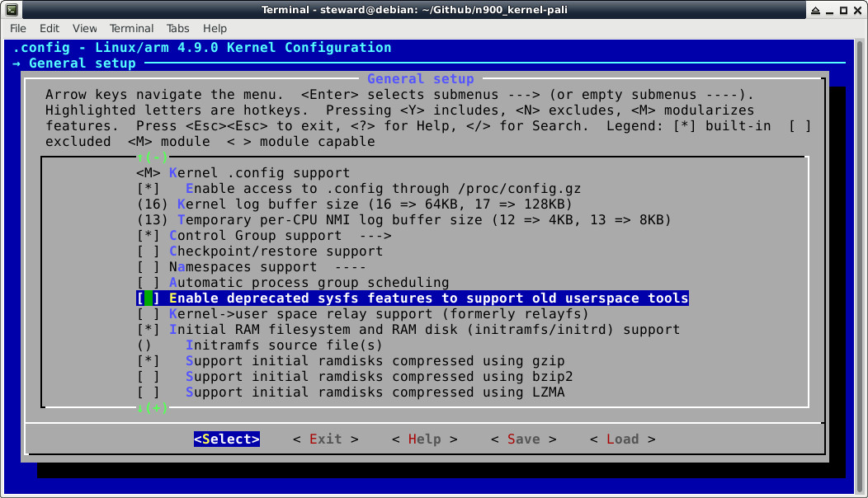This screenshot has height=498, width=868.
Task: Click the green scroll-up indicator above list
Action: 153,157
